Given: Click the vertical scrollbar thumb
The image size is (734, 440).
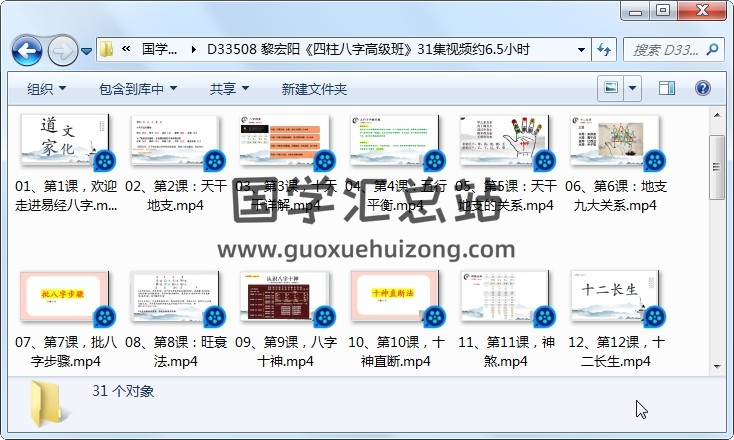Looking at the screenshot, I should [x=717, y=167].
